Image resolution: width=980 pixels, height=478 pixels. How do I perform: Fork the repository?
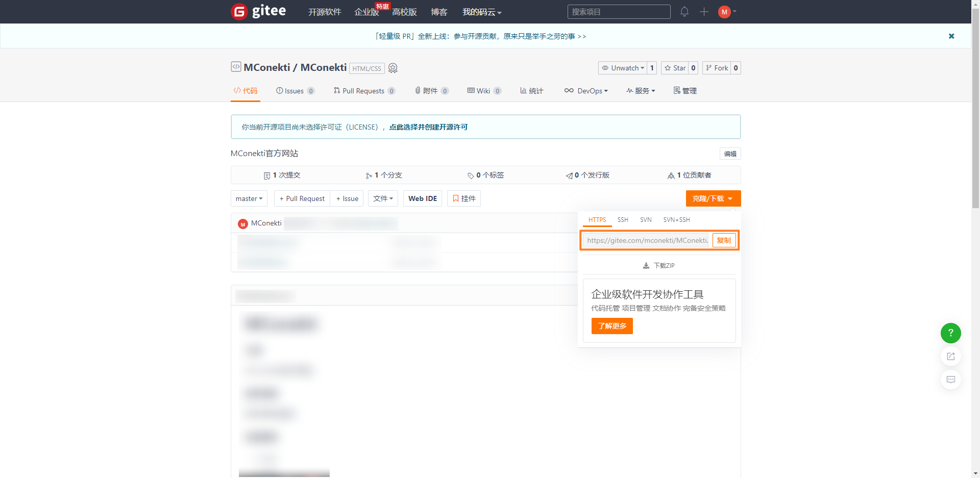(717, 68)
